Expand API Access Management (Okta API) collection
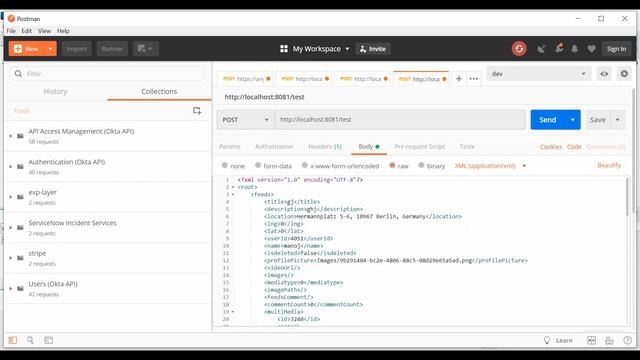 (11, 136)
